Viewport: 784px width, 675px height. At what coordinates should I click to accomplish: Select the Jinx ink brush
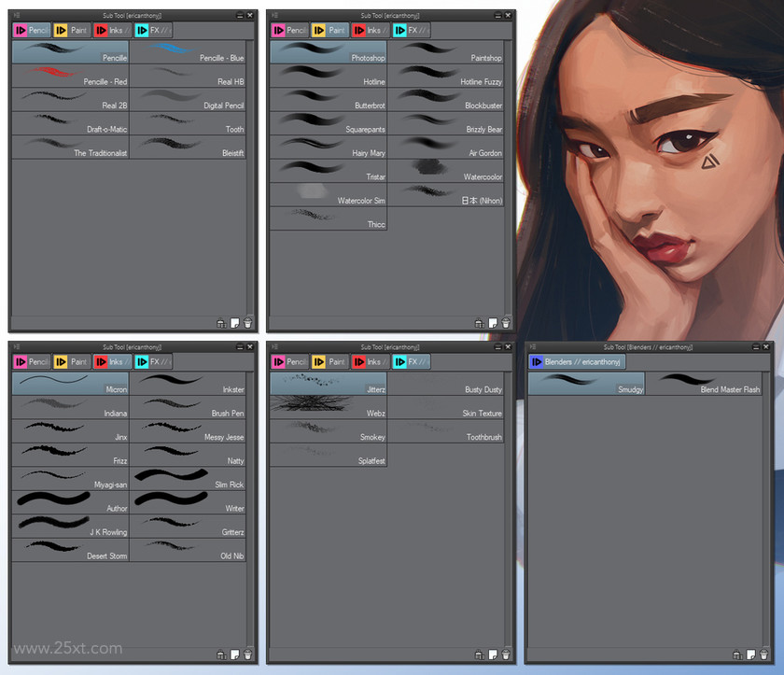tap(70, 431)
